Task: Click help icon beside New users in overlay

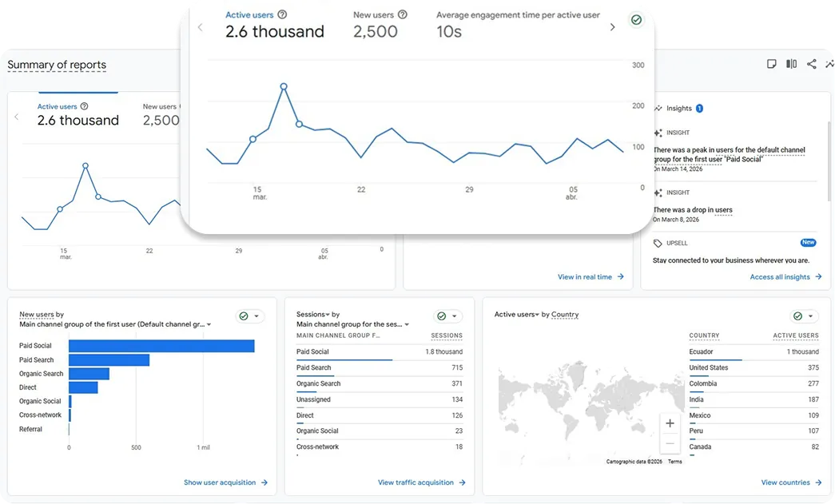Action: (x=403, y=14)
